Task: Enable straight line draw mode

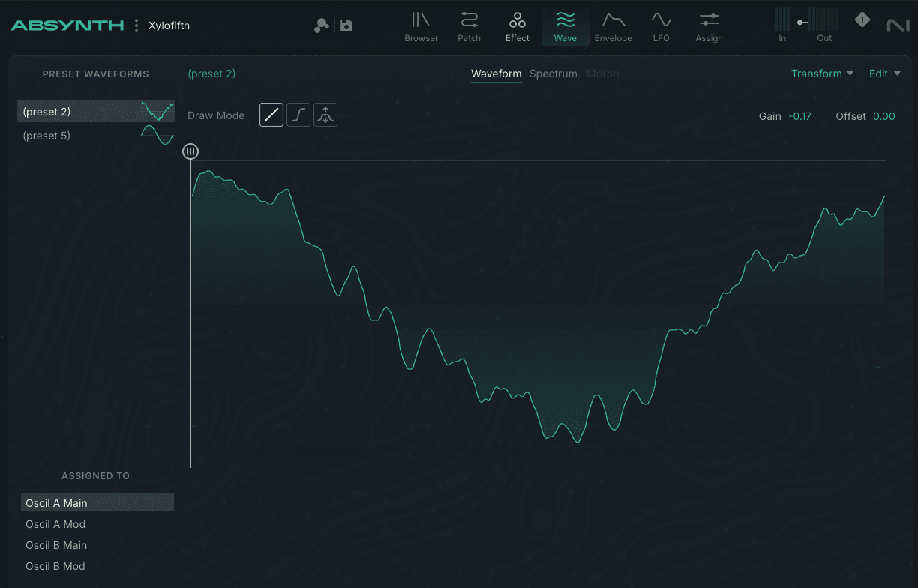Action: tap(271, 115)
